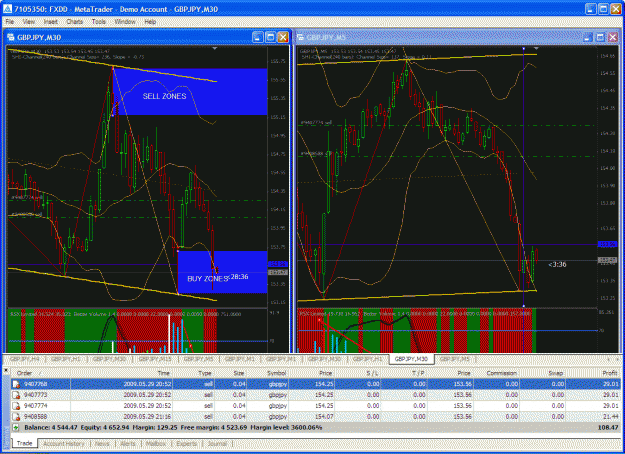Open the File menu
Viewport: 625px width, 454px height.
coord(10,22)
